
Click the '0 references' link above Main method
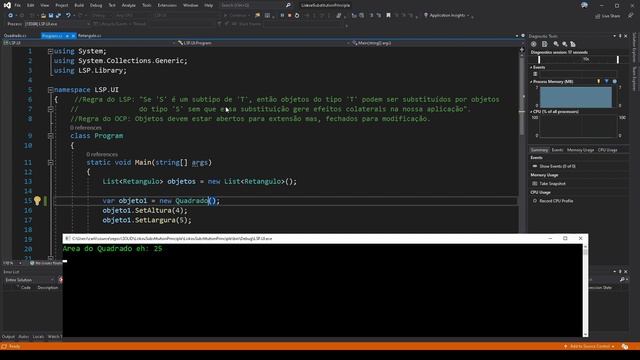(x=102, y=154)
